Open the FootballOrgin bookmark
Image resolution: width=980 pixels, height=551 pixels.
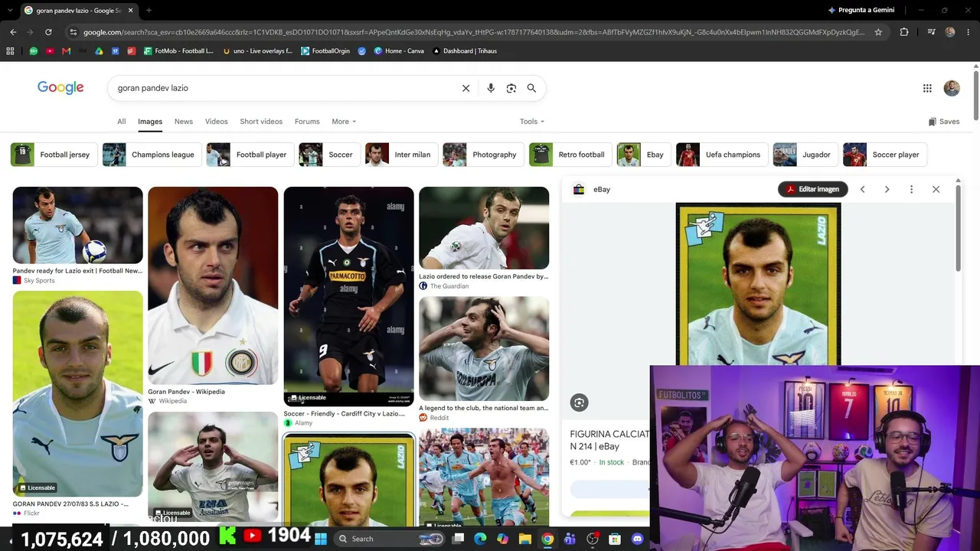[325, 51]
